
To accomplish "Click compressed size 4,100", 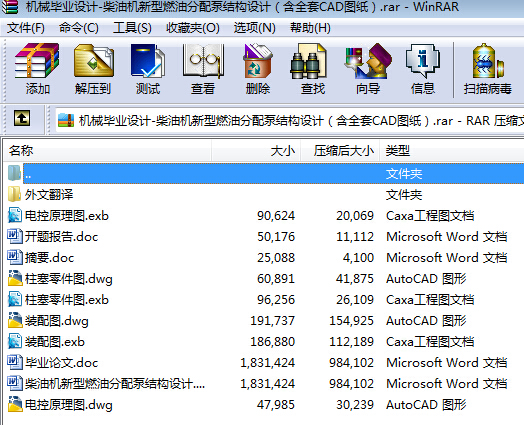I will coord(358,258).
